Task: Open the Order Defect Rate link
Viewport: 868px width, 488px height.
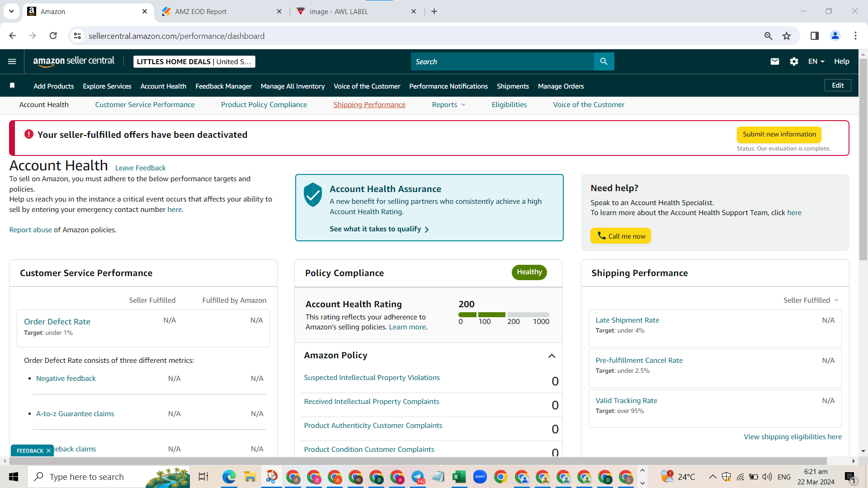Action: click(57, 322)
